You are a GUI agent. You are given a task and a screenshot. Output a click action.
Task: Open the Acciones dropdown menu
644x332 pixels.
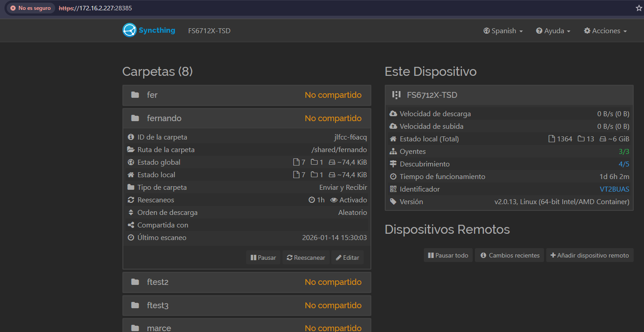(605, 31)
